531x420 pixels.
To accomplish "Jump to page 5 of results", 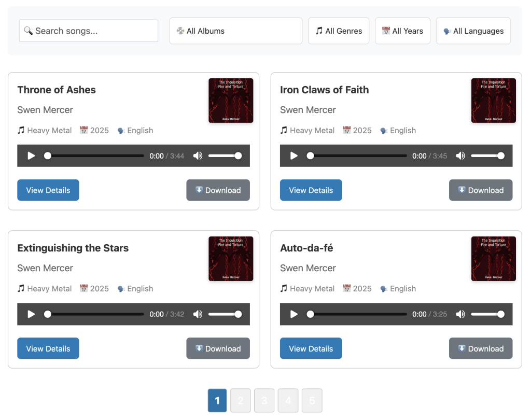I will (312, 400).
